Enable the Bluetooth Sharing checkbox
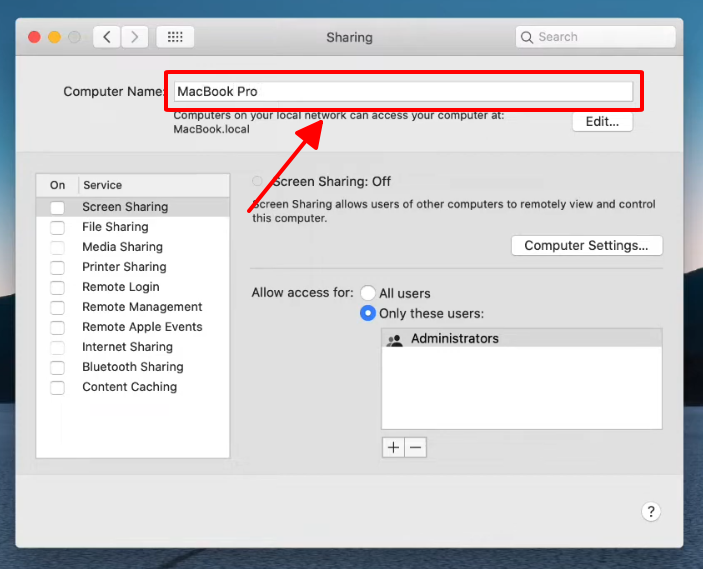Viewport: 703px width, 569px height. pos(57,368)
